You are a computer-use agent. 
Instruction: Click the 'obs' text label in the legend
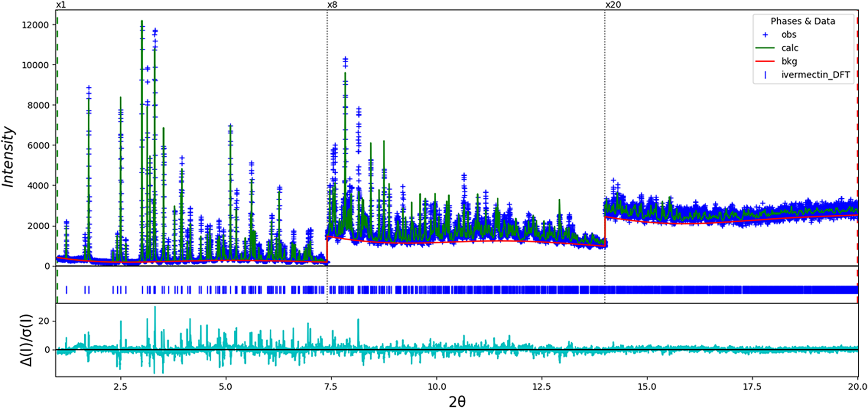pyautogui.click(x=788, y=35)
